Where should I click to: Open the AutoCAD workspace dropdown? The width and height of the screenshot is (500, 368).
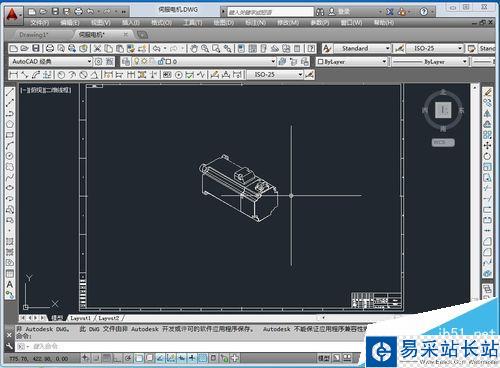pos(51,62)
